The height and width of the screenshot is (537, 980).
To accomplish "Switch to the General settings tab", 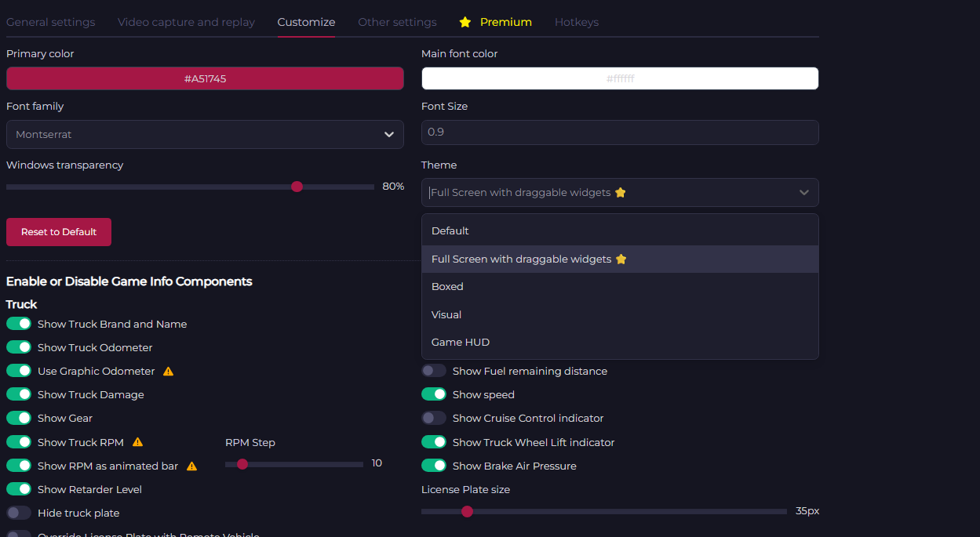I will coord(51,22).
